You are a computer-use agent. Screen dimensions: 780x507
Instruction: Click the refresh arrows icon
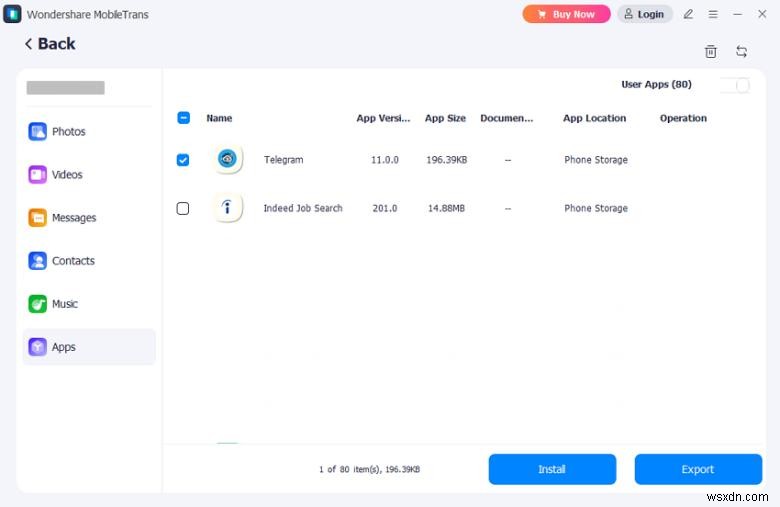pos(741,51)
